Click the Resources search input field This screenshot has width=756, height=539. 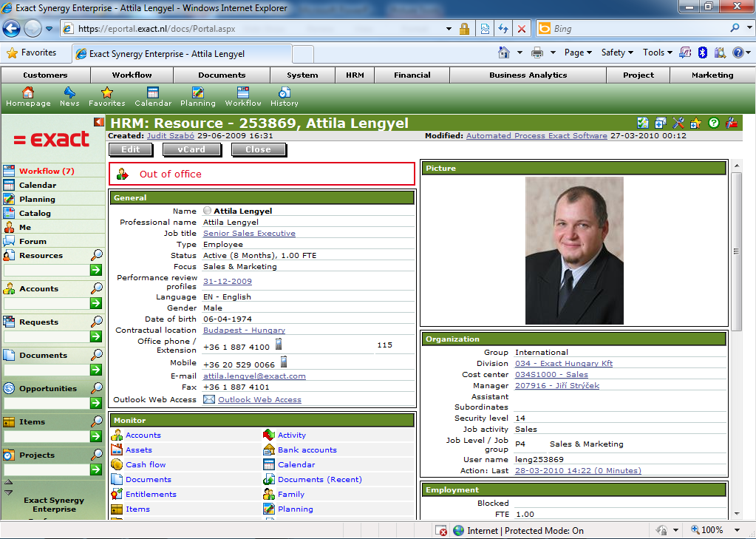(47, 270)
